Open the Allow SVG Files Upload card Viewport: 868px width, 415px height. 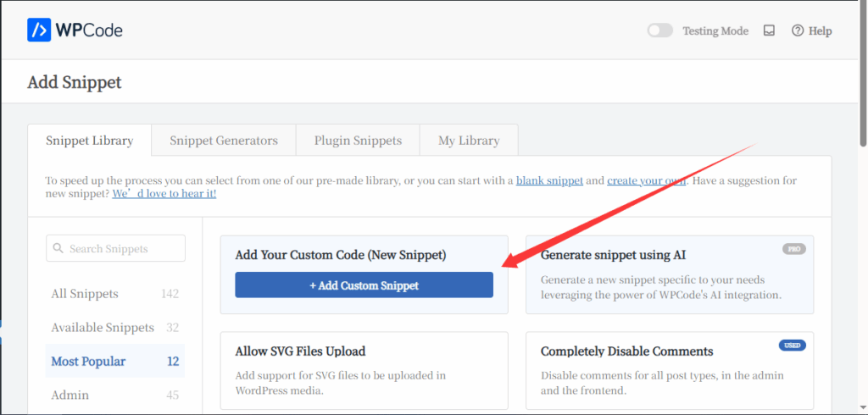[x=364, y=370]
